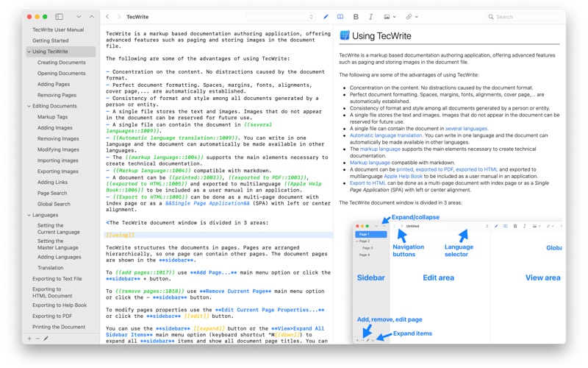588x368 pixels.
Task: Select Exporting to PDF page
Action: [x=52, y=316]
